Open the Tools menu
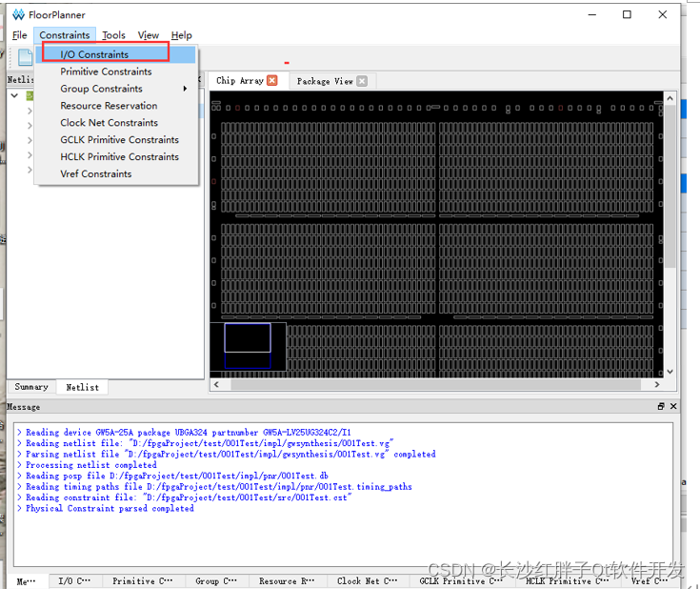This screenshot has height=589, width=700. pyautogui.click(x=113, y=35)
